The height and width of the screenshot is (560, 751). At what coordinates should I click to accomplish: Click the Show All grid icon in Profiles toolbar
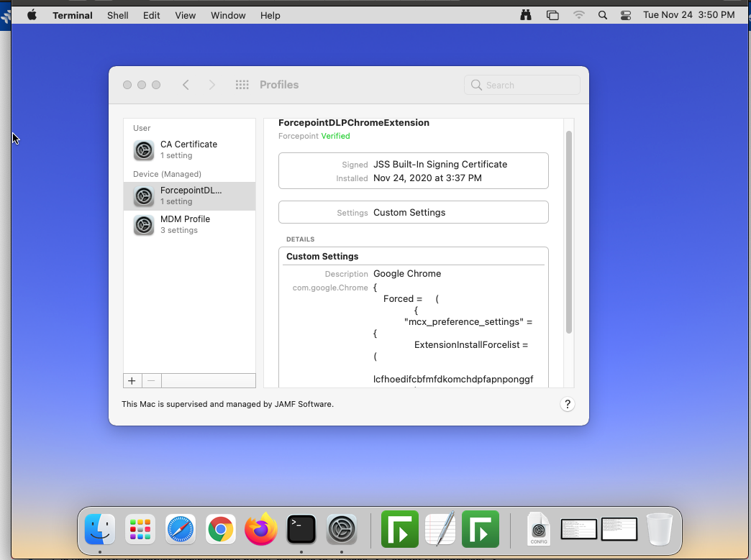click(x=242, y=84)
